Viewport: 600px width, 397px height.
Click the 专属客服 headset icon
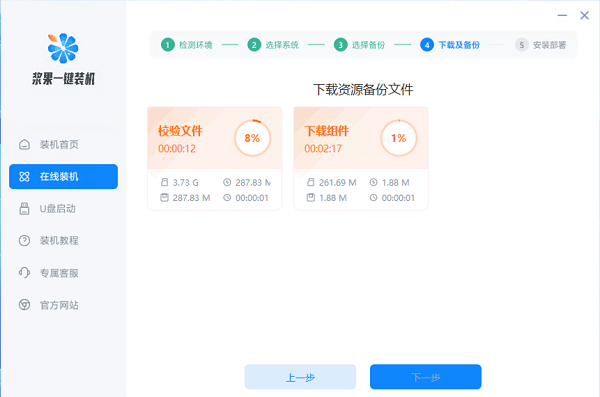pyautogui.click(x=24, y=273)
